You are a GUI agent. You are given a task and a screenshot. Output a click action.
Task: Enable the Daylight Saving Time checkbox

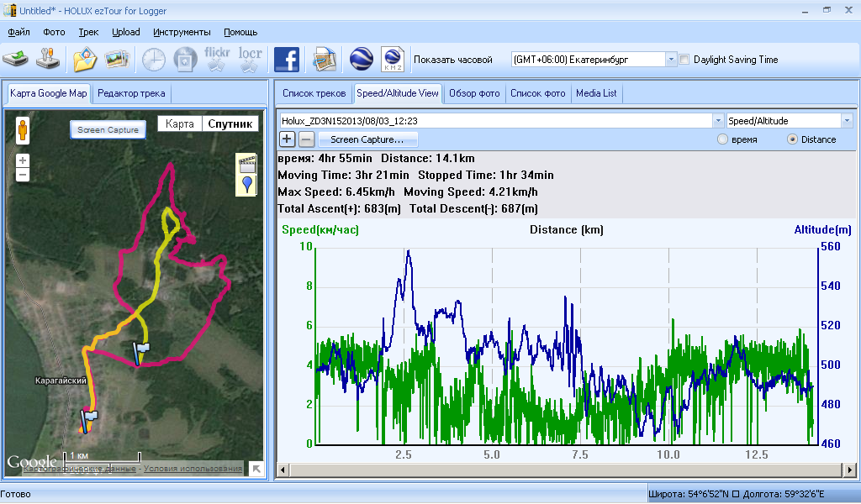click(684, 60)
